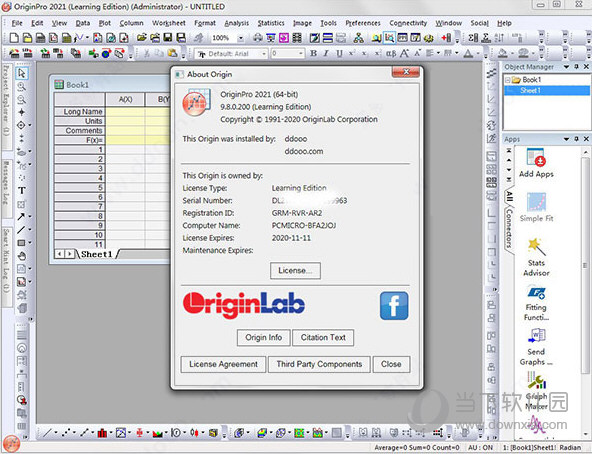Click the Citation Text button
Viewport: 592px width, 454px height.
pos(323,337)
